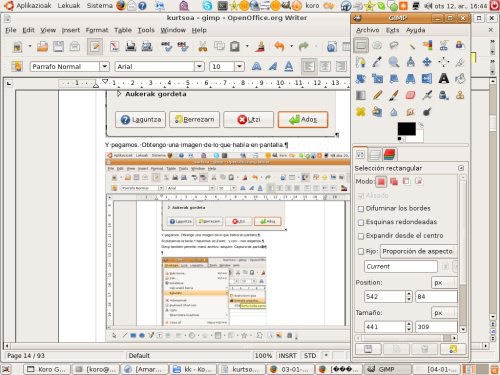The height and width of the screenshot is (375, 500).
Task: Click the Bold icon in Writer
Action: pyautogui.click(x=256, y=66)
